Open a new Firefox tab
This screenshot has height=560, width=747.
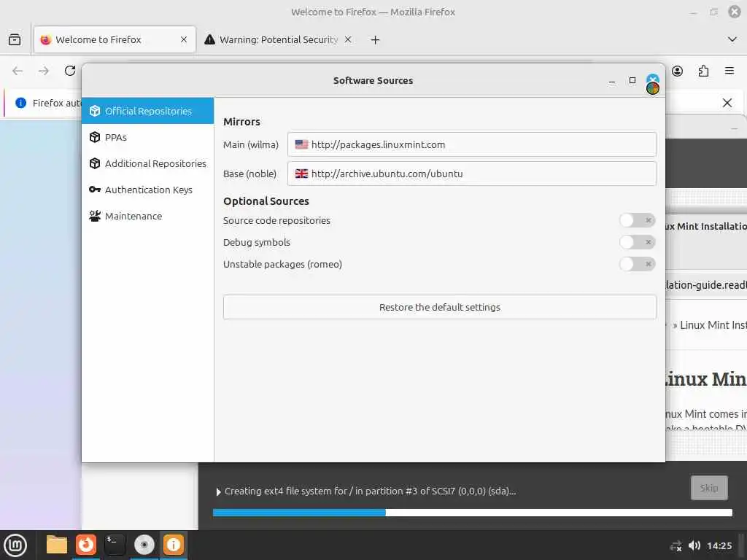point(376,40)
